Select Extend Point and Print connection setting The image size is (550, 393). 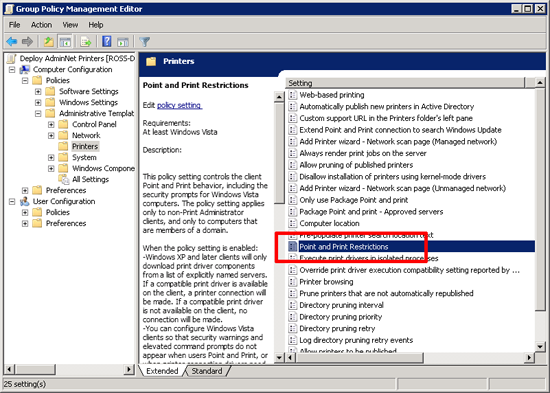(x=400, y=130)
